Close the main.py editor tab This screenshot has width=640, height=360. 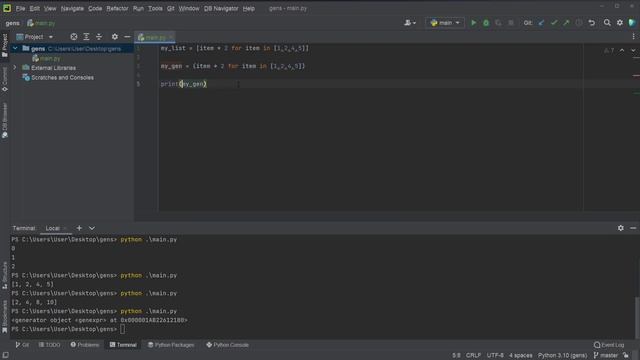[x=171, y=37]
